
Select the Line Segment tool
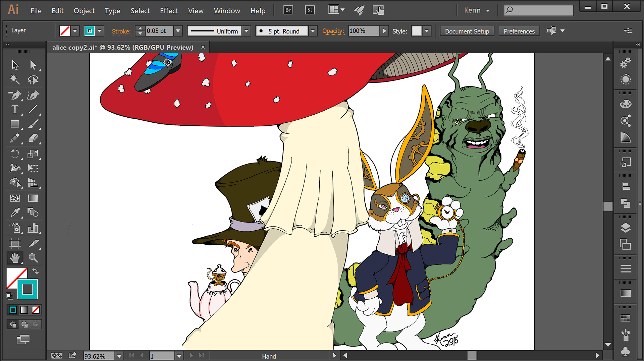(33, 110)
